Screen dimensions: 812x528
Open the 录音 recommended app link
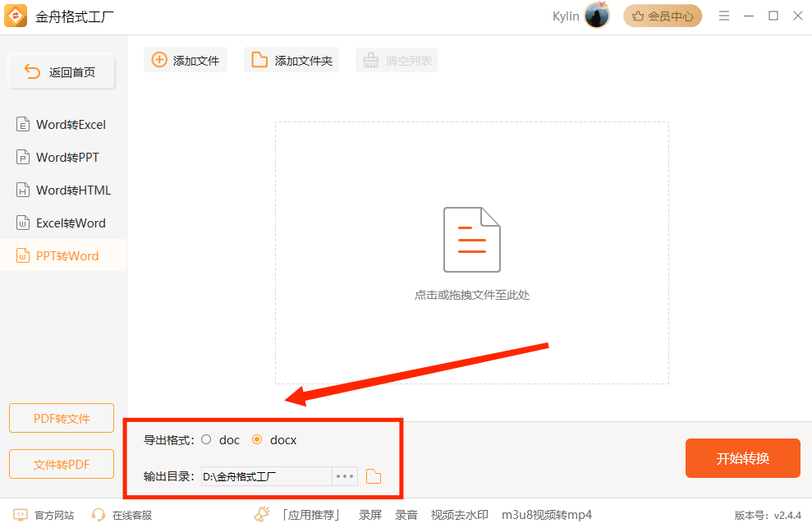406,515
